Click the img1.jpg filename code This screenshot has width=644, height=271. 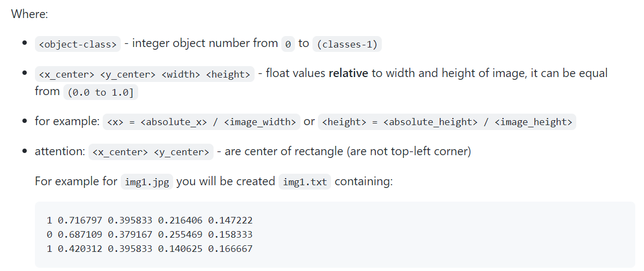[x=146, y=182]
